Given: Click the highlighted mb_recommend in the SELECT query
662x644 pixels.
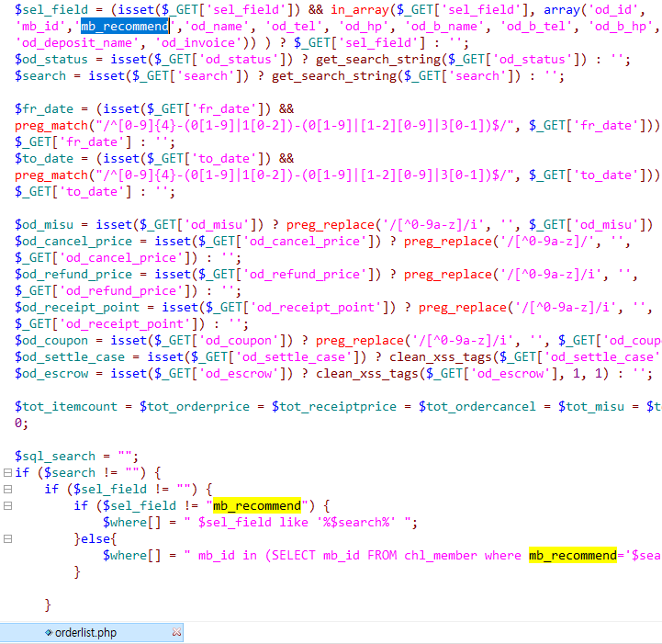Looking at the screenshot, I should click(572, 556).
